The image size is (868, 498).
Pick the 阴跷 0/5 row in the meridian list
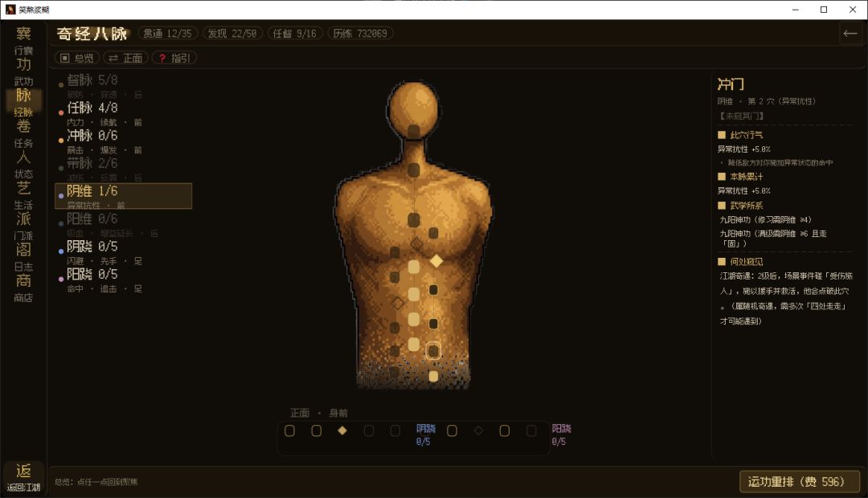pos(124,251)
